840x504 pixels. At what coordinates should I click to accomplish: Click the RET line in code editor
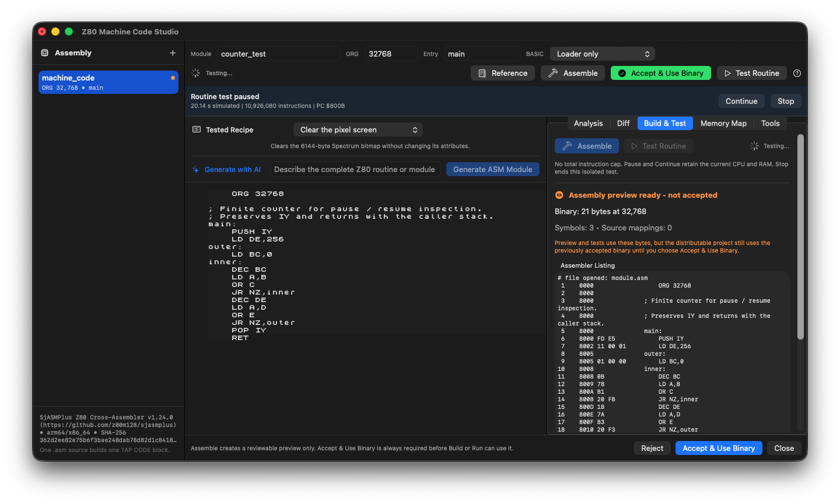[240, 338]
